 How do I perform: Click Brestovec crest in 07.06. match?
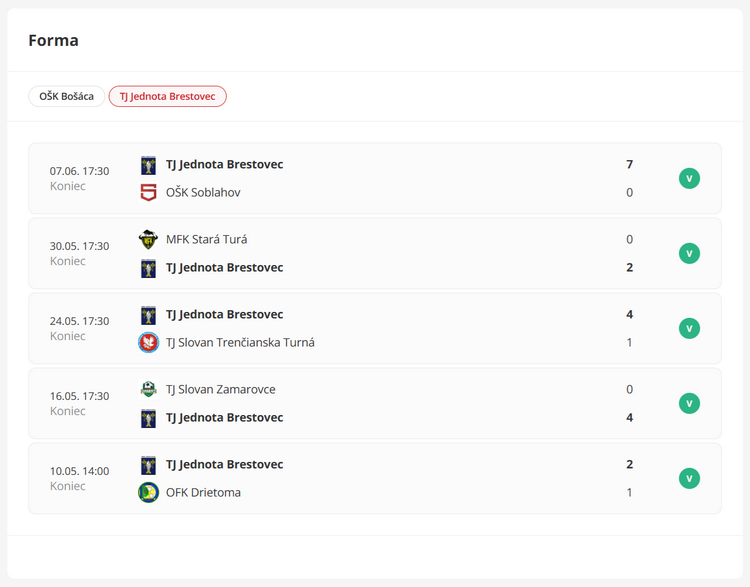pyautogui.click(x=148, y=165)
